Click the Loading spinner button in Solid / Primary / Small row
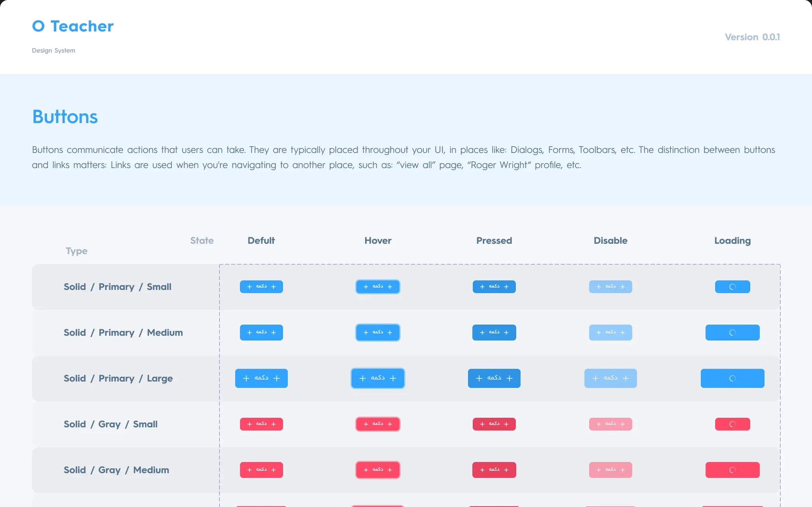Screen dimensions: 812x507 click(732, 287)
